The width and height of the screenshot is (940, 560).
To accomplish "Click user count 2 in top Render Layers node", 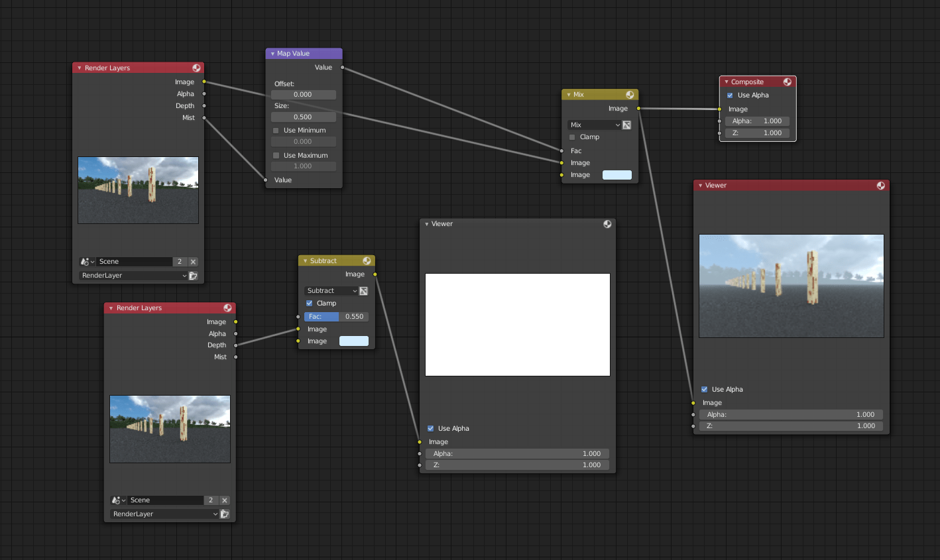I will (x=180, y=262).
